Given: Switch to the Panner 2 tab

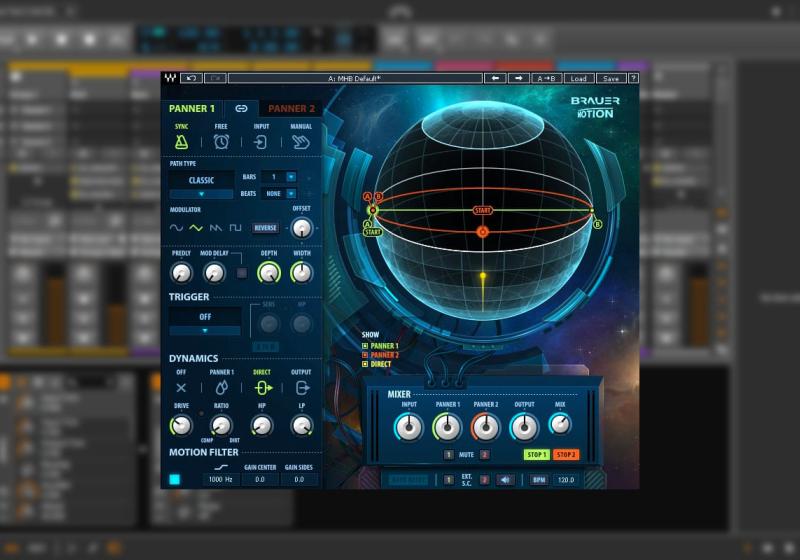Looking at the screenshot, I should click(291, 108).
